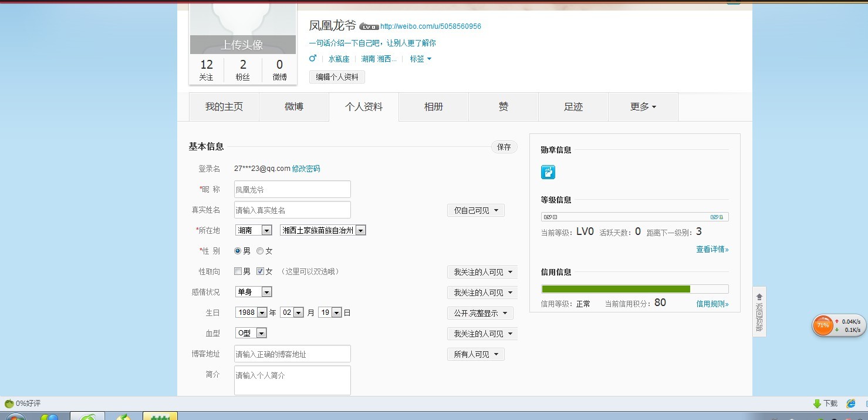Click the 返回顶部 back-to-top arrow
Viewport: 868px width, 420px height.
tap(759, 297)
